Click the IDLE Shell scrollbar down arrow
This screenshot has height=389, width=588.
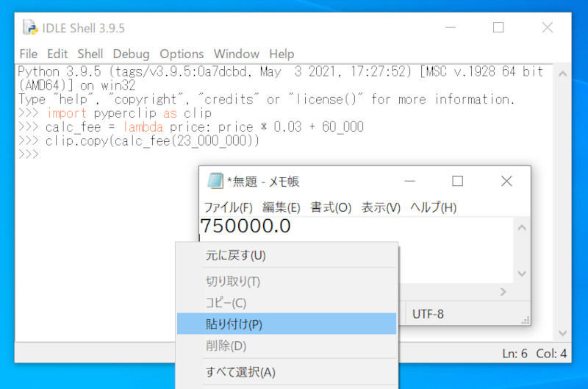pyautogui.click(x=562, y=332)
